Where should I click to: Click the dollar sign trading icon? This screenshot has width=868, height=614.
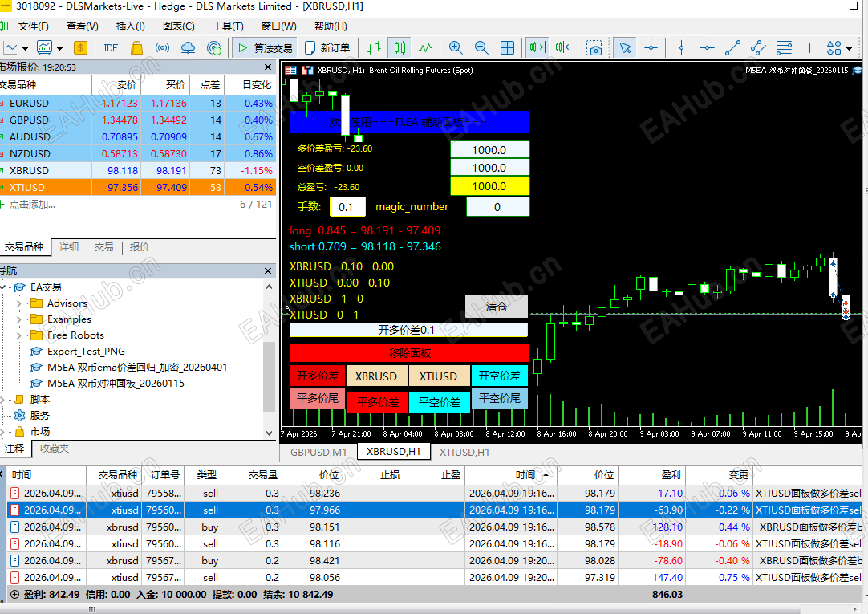click(x=80, y=48)
